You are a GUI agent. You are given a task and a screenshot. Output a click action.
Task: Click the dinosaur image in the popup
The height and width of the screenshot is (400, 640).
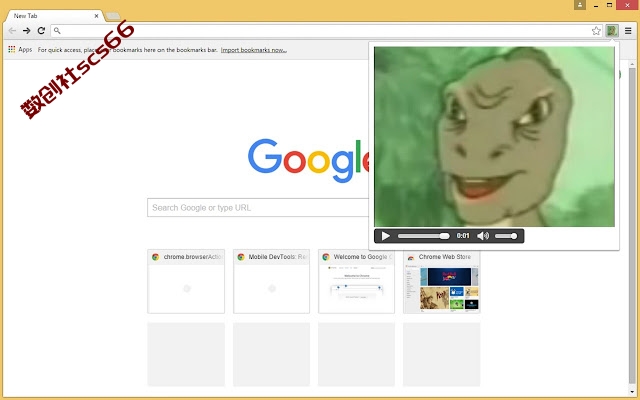(494, 136)
